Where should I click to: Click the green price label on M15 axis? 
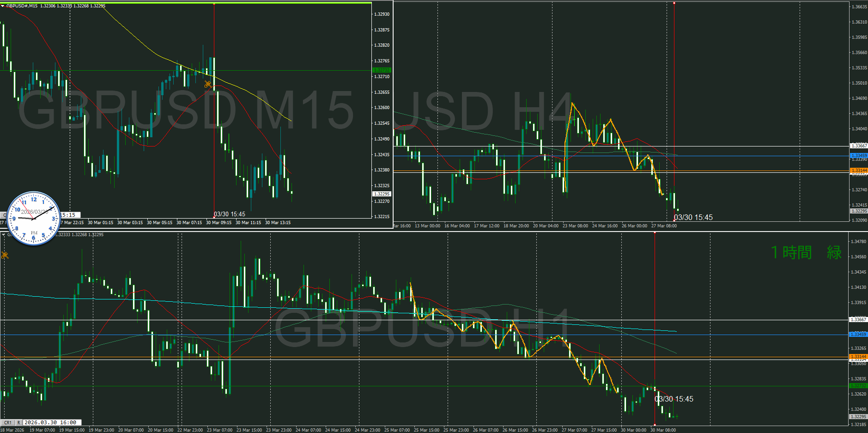[382, 70]
